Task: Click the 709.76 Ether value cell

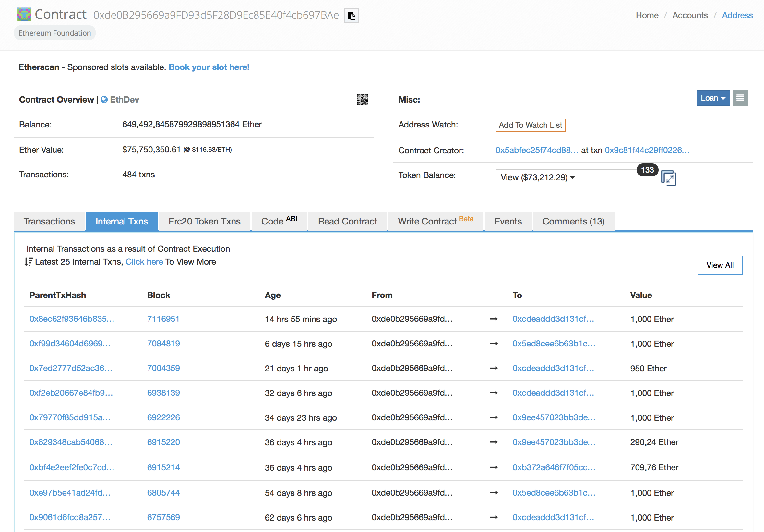Action: point(654,467)
